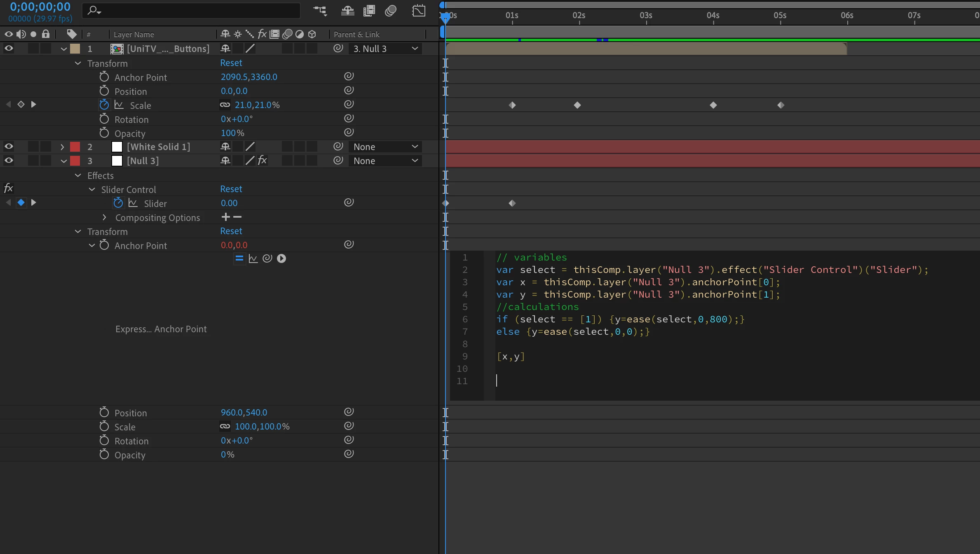Click the red label swatch on layer 2

[x=75, y=147]
